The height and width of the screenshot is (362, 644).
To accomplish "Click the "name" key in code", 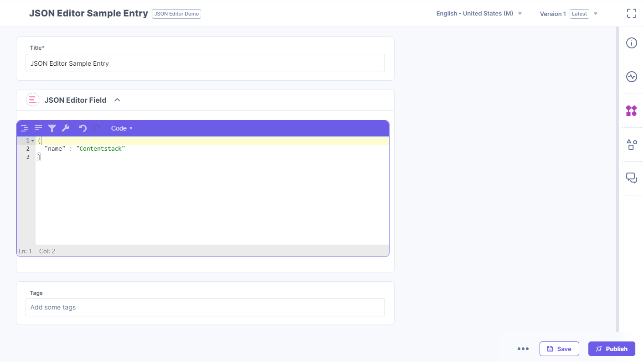I will click(54, 149).
